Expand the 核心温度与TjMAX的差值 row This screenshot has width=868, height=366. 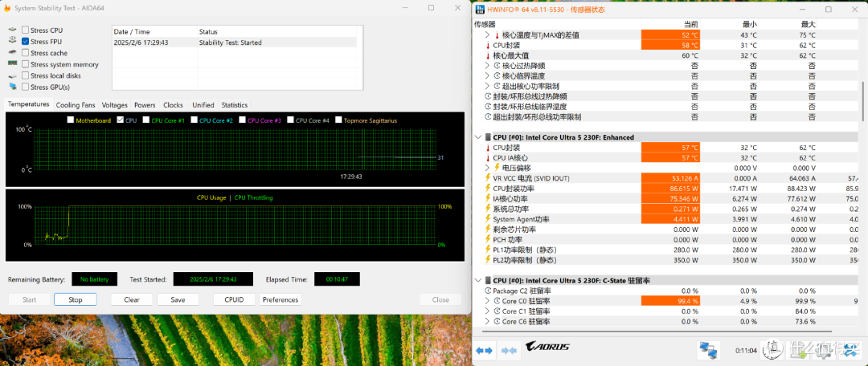pos(487,35)
